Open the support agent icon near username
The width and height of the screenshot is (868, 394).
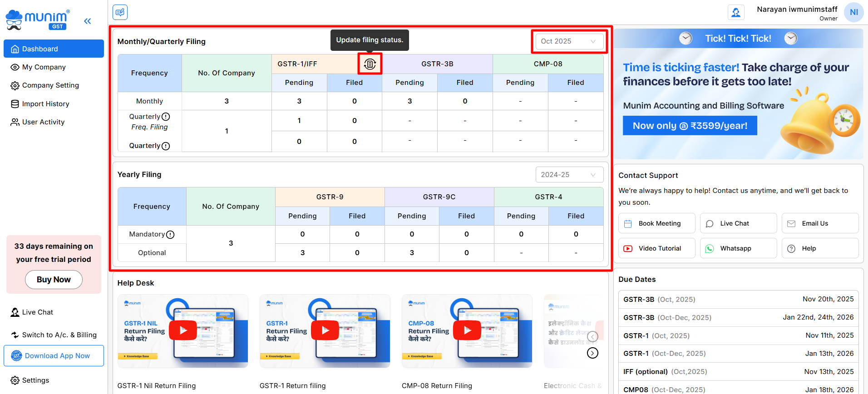click(x=736, y=12)
